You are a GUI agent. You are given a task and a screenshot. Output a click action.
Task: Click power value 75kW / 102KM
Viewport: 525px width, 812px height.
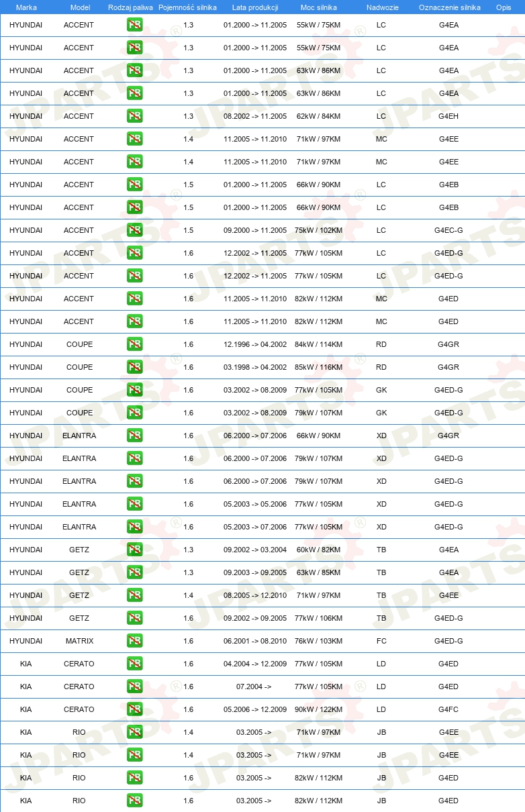pyautogui.click(x=318, y=230)
